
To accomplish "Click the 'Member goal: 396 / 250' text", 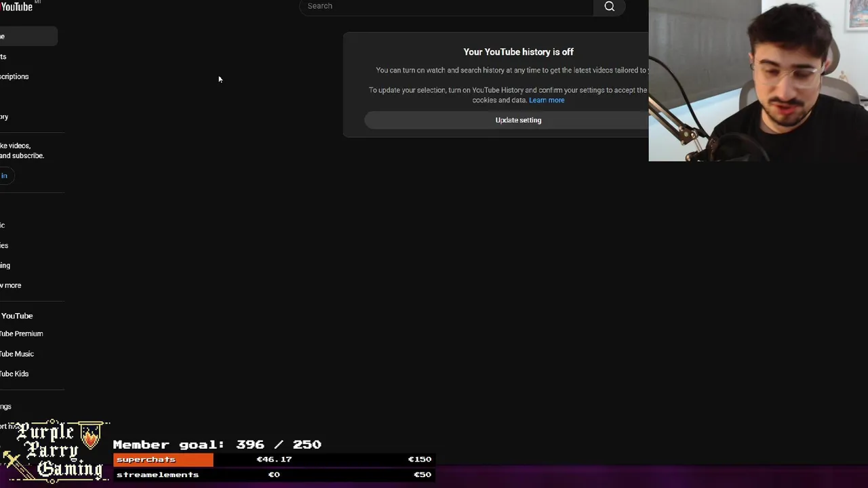I will (217, 445).
